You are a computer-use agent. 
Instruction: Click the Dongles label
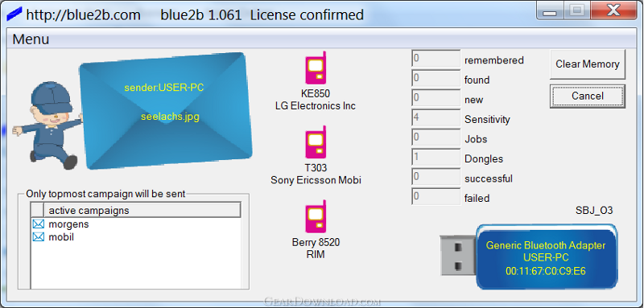pyautogui.click(x=484, y=159)
